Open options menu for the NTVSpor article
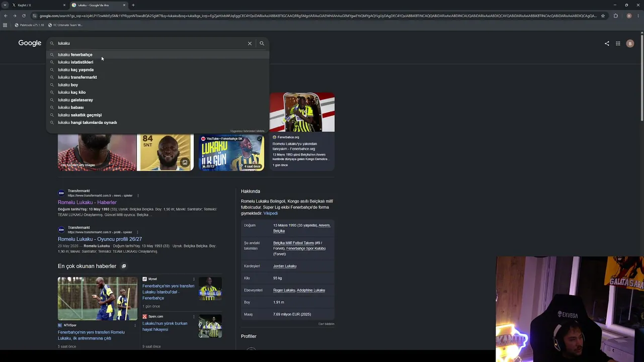This screenshot has width=644, height=362. click(x=135, y=325)
